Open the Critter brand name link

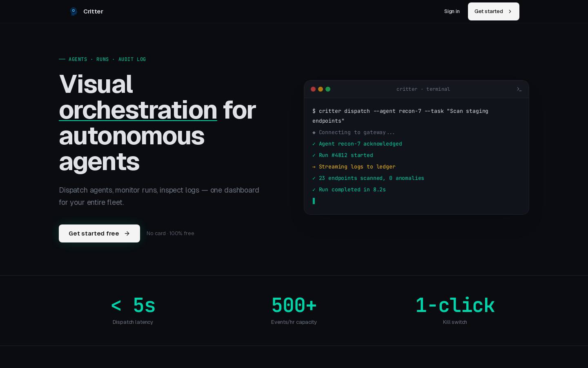(93, 11)
